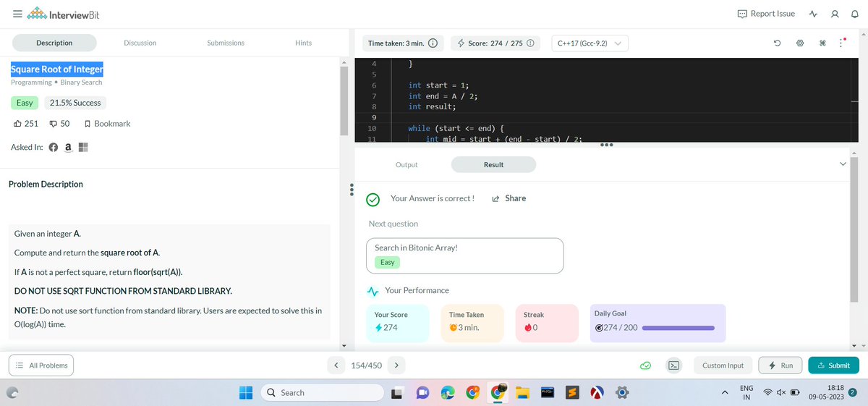Open the terminal console icon

[673, 365]
